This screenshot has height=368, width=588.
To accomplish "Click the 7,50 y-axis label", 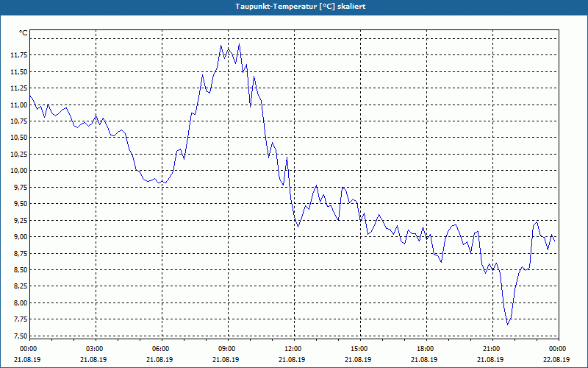I will pyautogui.click(x=21, y=336).
